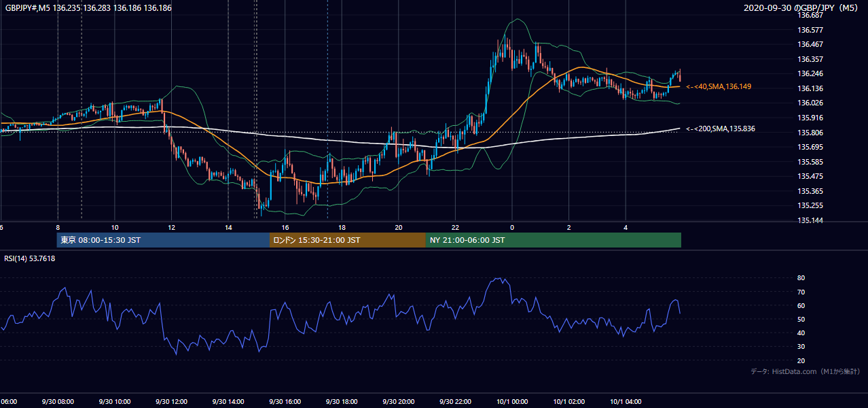Click the 9/30 20:00 time axis label
The image size is (868, 408).
coord(398,402)
